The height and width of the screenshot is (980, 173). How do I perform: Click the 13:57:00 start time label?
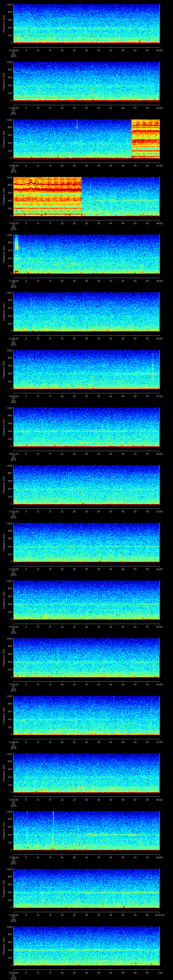point(13,800)
